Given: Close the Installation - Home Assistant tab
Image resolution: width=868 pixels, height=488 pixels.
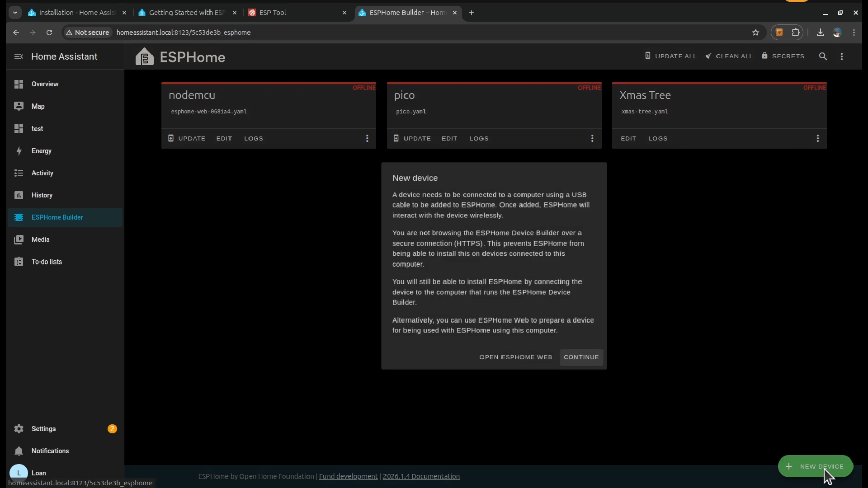Looking at the screenshot, I should pos(124,13).
